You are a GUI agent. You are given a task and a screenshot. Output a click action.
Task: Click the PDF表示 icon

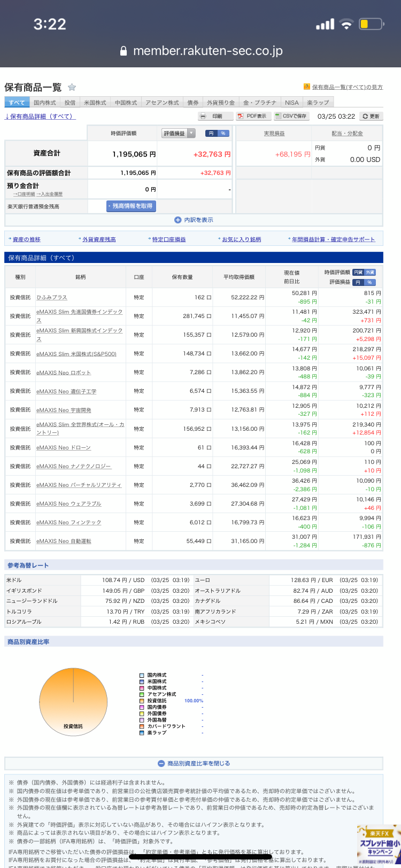pos(241,117)
